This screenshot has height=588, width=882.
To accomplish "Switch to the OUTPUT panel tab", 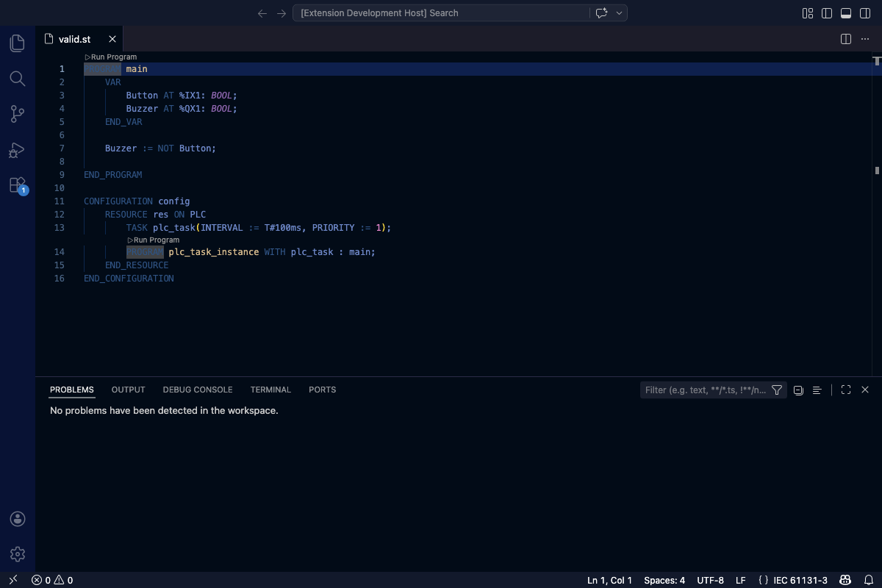I will (129, 390).
